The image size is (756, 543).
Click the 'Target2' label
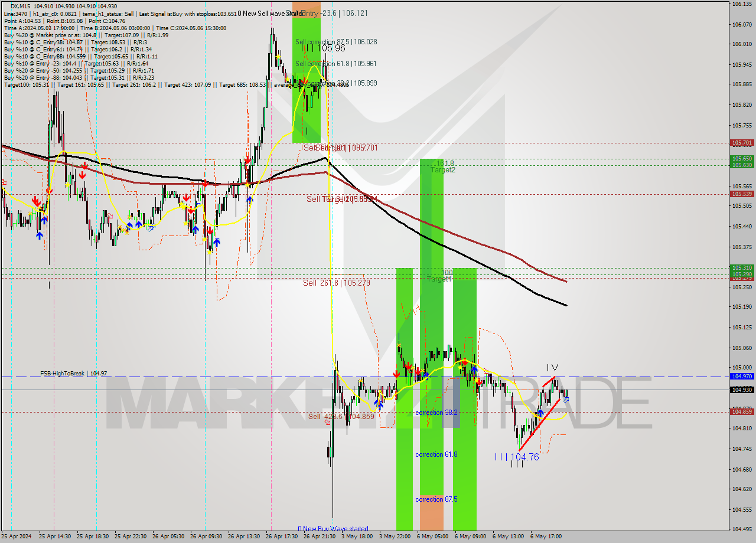(443, 170)
